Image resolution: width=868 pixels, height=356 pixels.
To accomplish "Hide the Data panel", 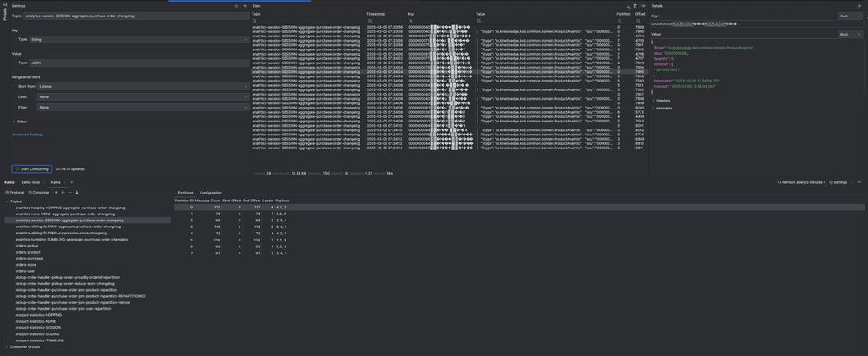I will (644, 6).
